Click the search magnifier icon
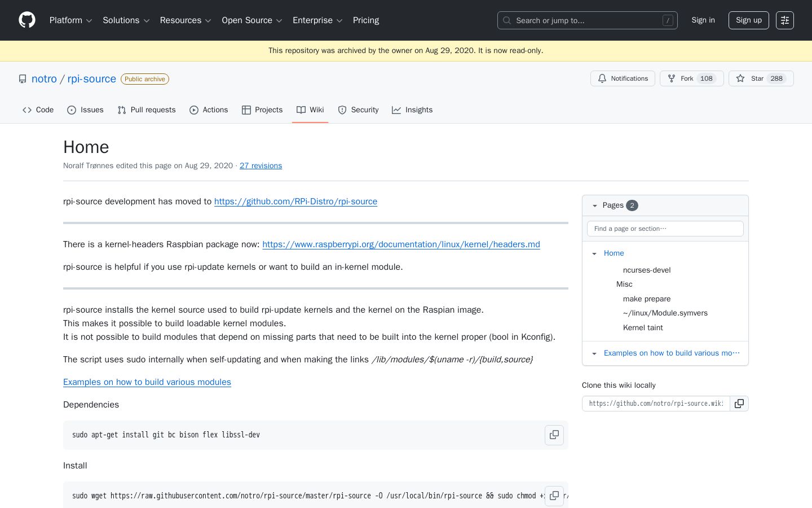Viewport: 812px width, 508px height. click(507, 20)
